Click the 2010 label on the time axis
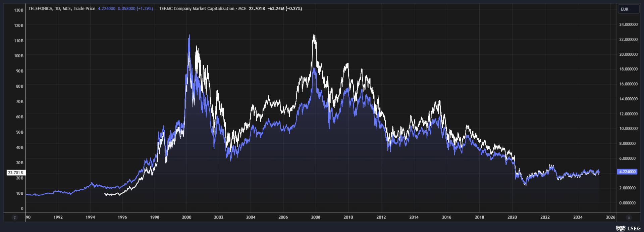 (348, 217)
